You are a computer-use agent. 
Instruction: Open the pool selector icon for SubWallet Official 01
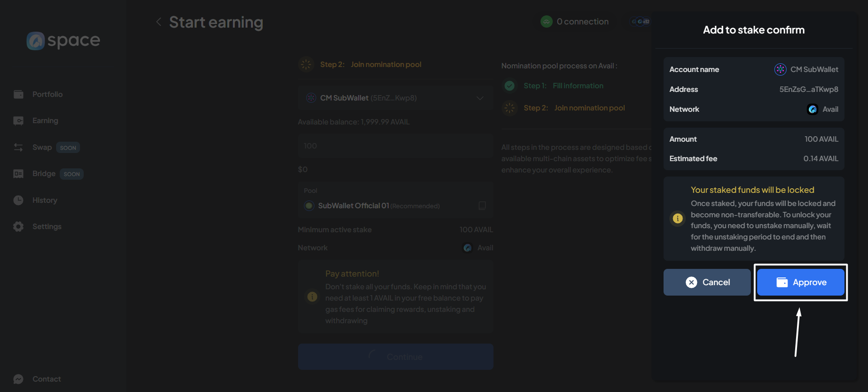pos(482,206)
